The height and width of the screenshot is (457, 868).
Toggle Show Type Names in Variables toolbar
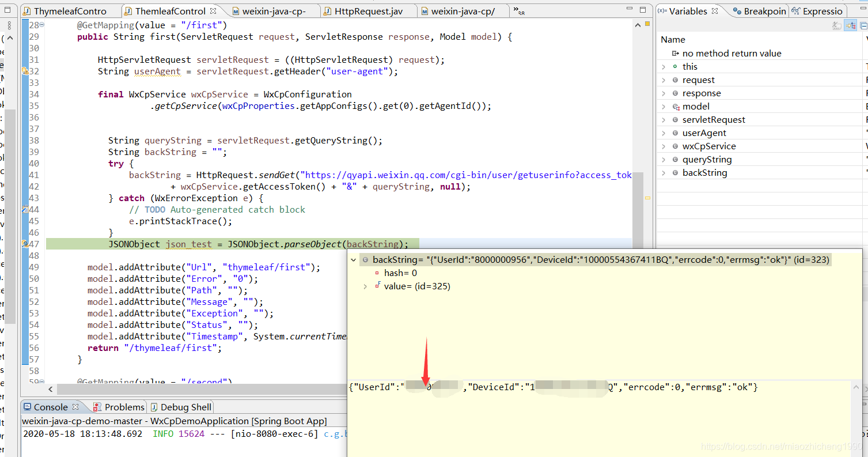click(x=837, y=25)
